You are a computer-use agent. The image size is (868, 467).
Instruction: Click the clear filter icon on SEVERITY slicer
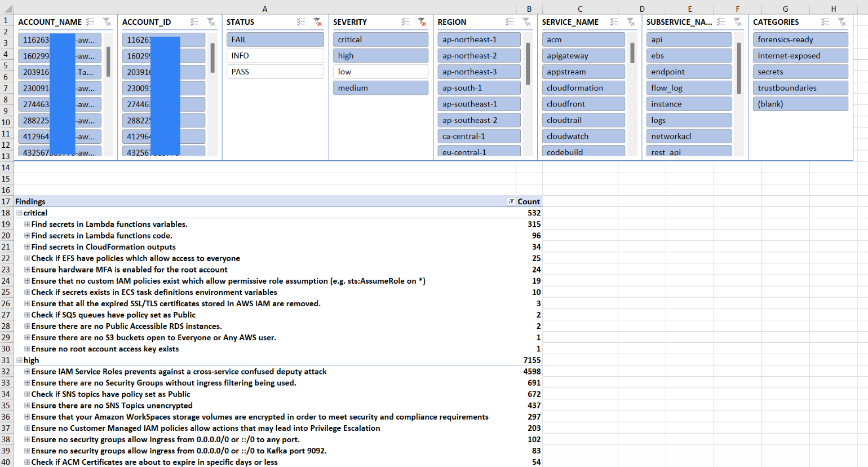(x=422, y=22)
